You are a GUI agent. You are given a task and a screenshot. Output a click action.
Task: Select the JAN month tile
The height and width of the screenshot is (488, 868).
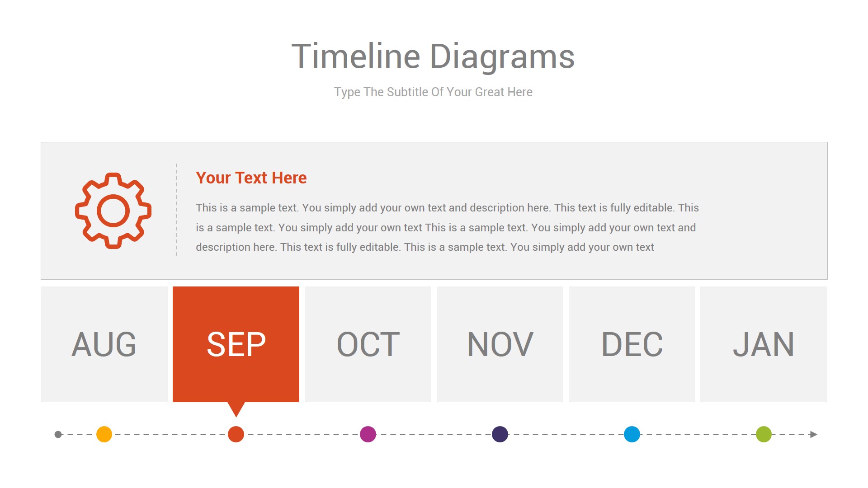tap(764, 344)
